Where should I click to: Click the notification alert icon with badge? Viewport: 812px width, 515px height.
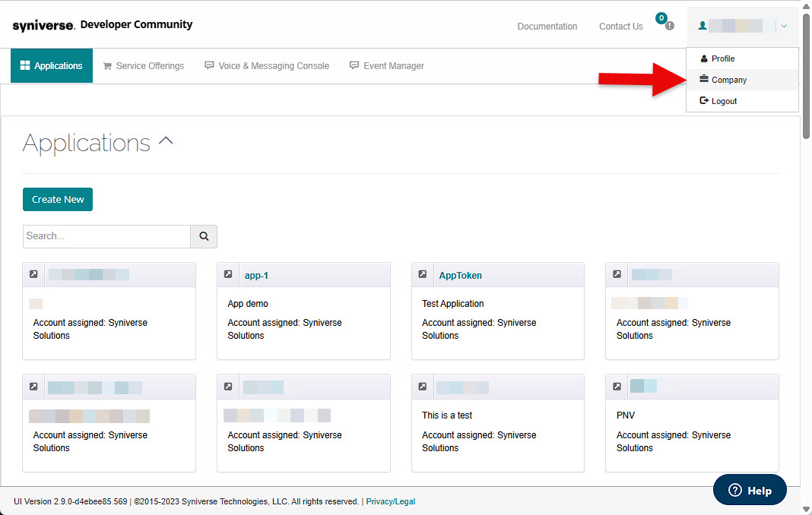(667, 24)
